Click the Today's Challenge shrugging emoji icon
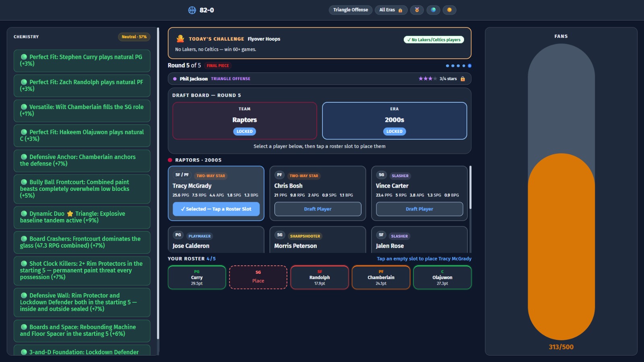 (180, 39)
